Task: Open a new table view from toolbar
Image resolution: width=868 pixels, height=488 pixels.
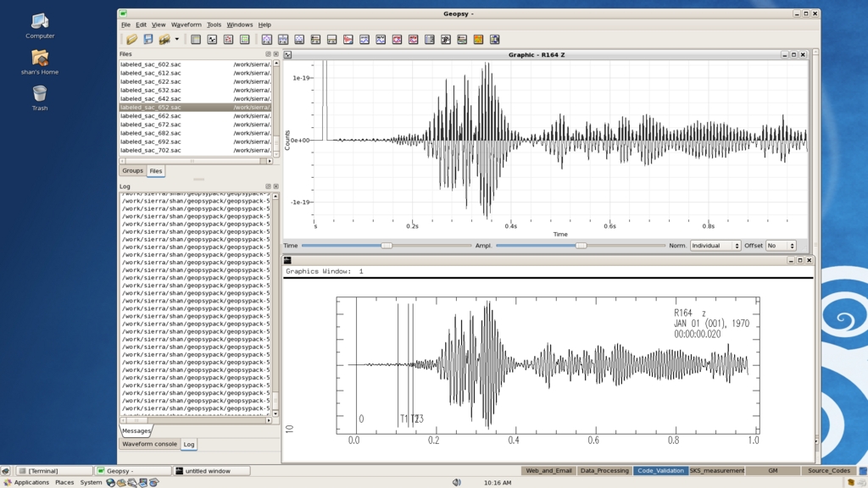Action: click(196, 39)
